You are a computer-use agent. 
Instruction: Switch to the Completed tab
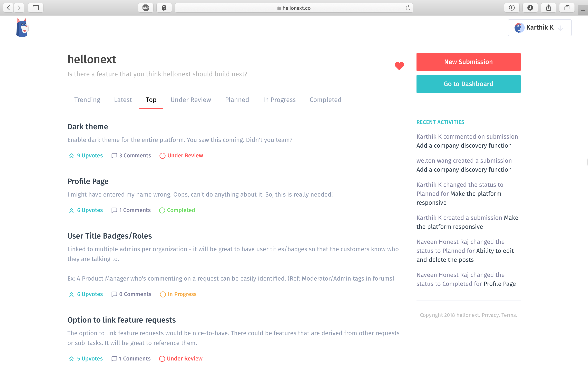pos(325,100)
